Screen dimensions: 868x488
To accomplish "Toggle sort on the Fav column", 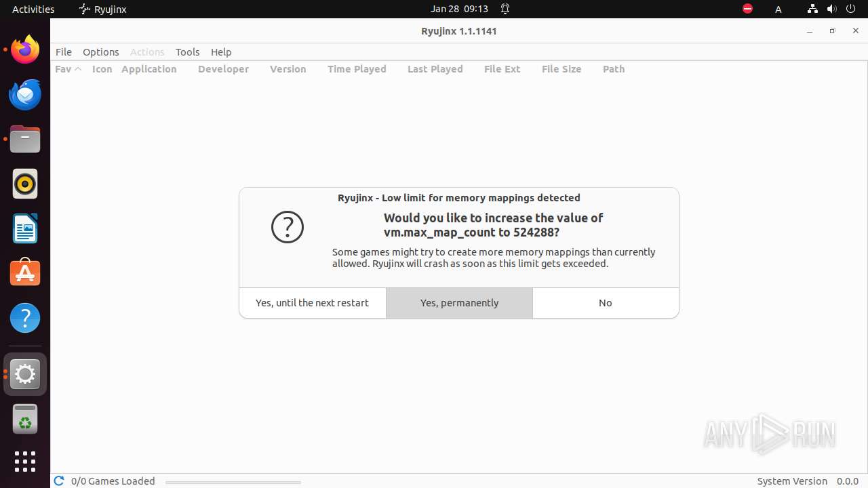I will (68, 69).
